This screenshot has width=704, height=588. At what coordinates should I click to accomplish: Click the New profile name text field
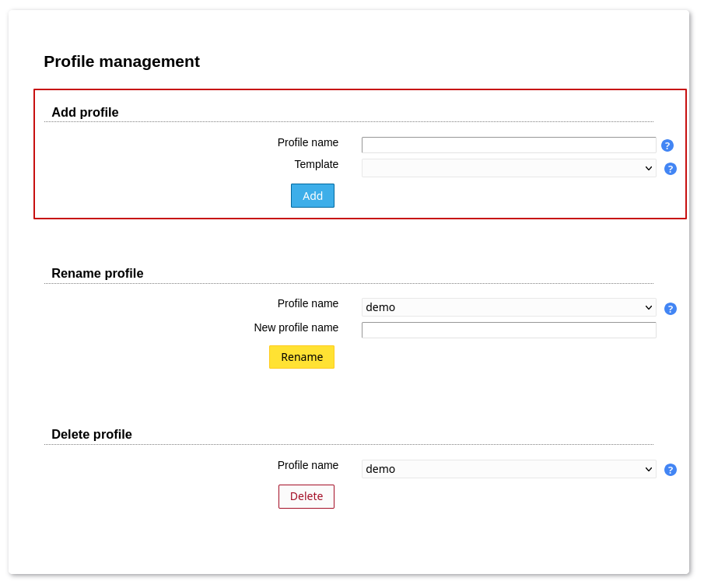[x=508, y=331]
